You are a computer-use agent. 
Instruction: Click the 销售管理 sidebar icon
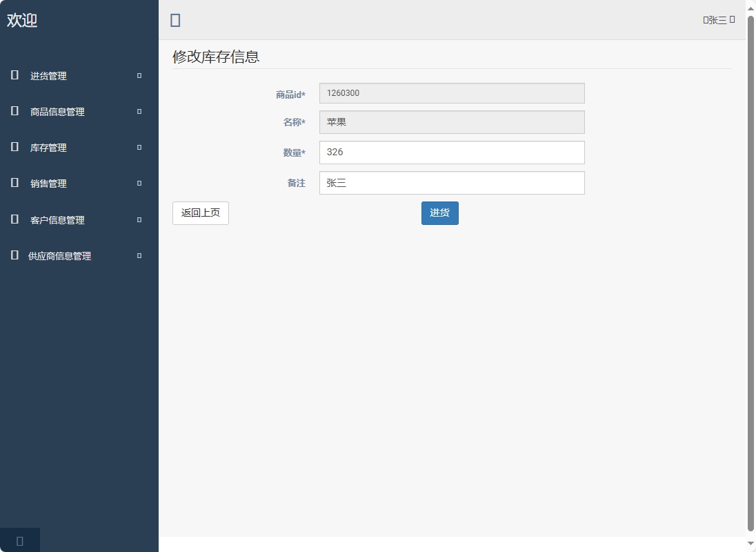tap(14, 184)
